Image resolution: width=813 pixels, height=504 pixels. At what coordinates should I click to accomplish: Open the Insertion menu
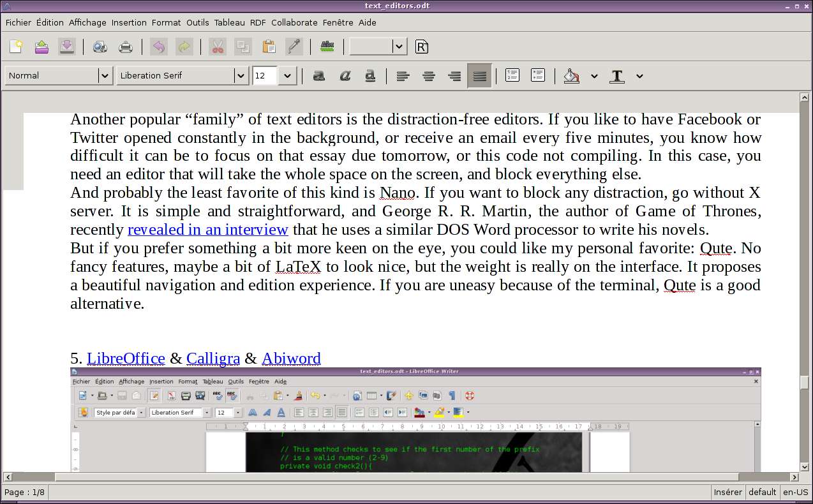pyautogui.click(x=129, y=22)
